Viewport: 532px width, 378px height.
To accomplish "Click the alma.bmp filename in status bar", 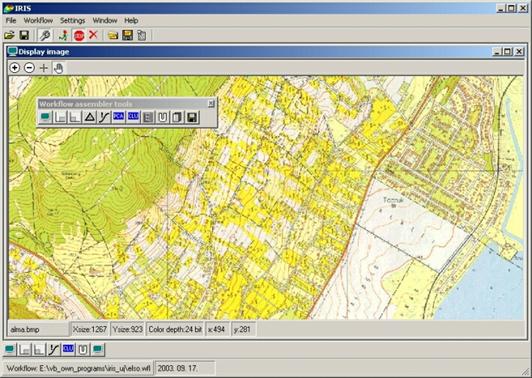I will pos(38,329).
